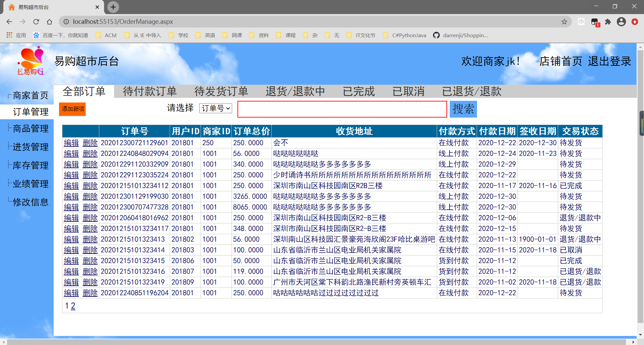
Task: Switch to 已退货/退款 tab
Action: [472, 91]
